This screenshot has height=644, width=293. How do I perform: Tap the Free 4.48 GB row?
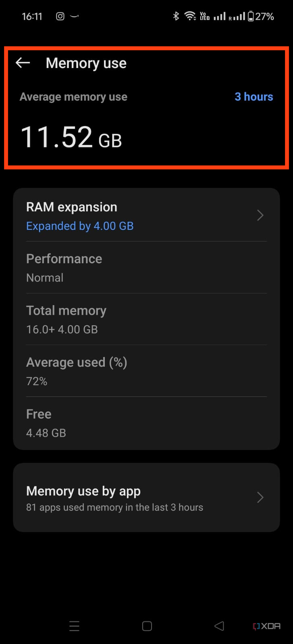(146, 423)
